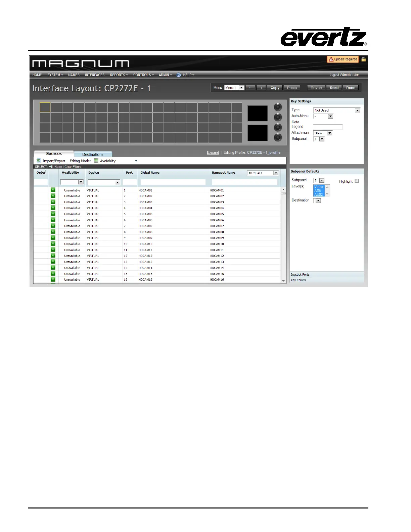Click green V icon for HDCAM06 row

[53, 220]
